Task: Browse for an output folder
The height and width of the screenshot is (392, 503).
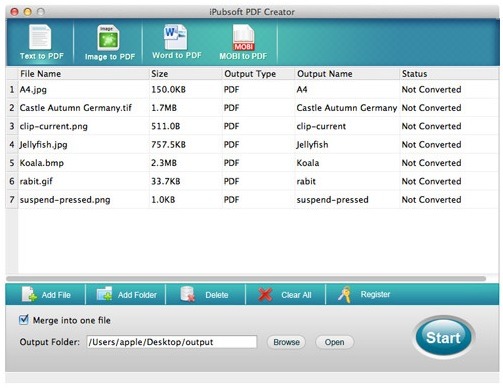Action: coord(286,342)
